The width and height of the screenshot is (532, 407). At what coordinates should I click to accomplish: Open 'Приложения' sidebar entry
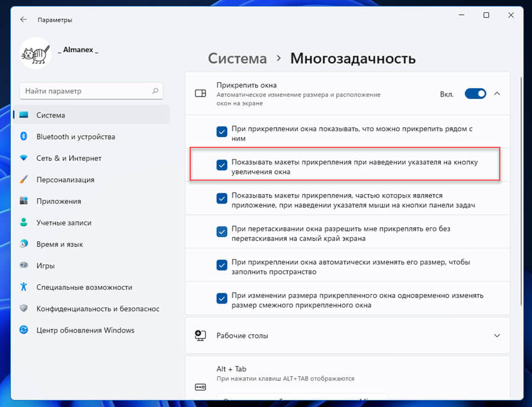click(92, 201)
